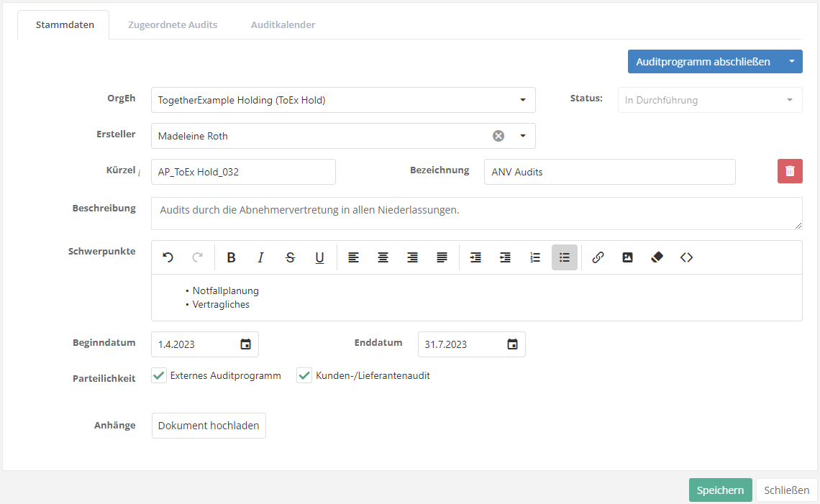The height and width of the screenshot is (504, 820).
Task: Expand Auditprogramm abschließen split arrow
Action: pyautogui.click(x=791, y=62)
